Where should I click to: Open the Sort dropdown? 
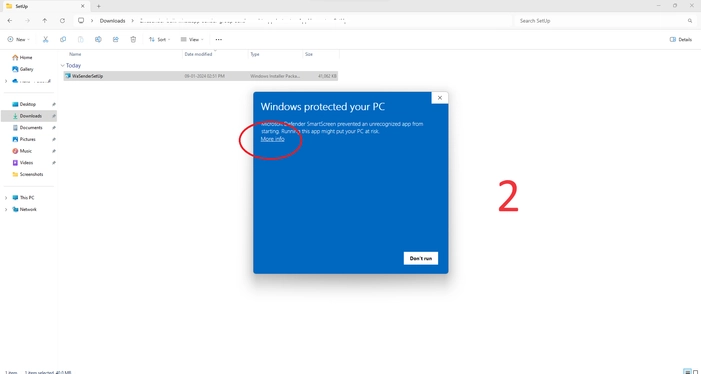159,39
